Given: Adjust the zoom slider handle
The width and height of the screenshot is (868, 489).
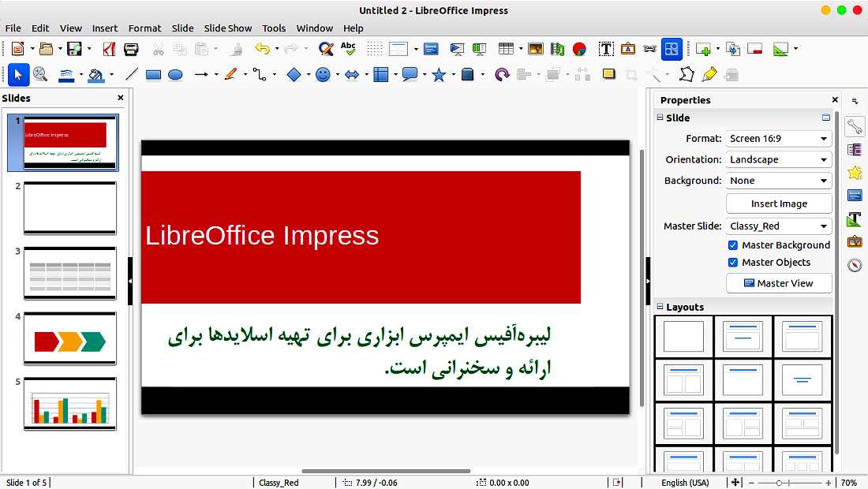Looking at the screenshot, I should pyautogui.click(x=779, y=483).
